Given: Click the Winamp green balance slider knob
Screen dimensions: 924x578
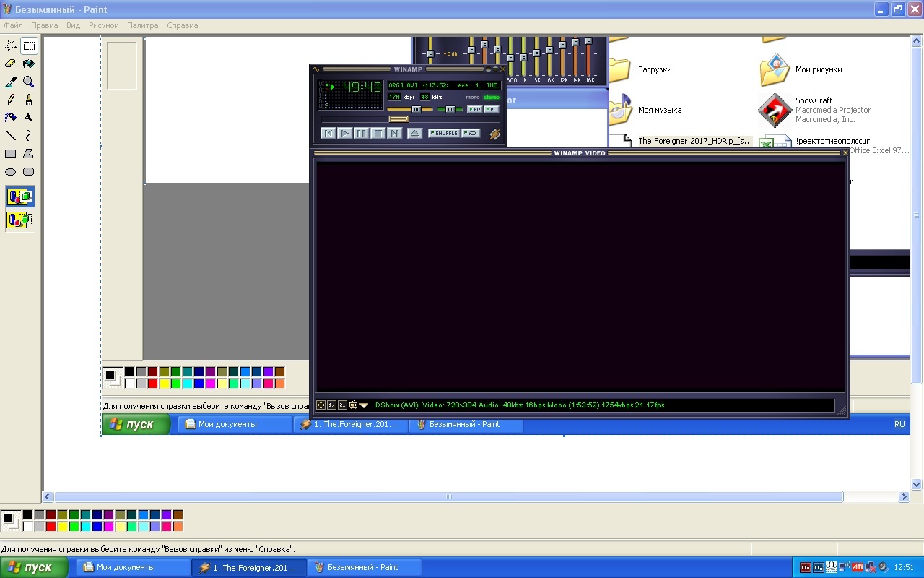Looking at the screenshot, I should (450, 109).
